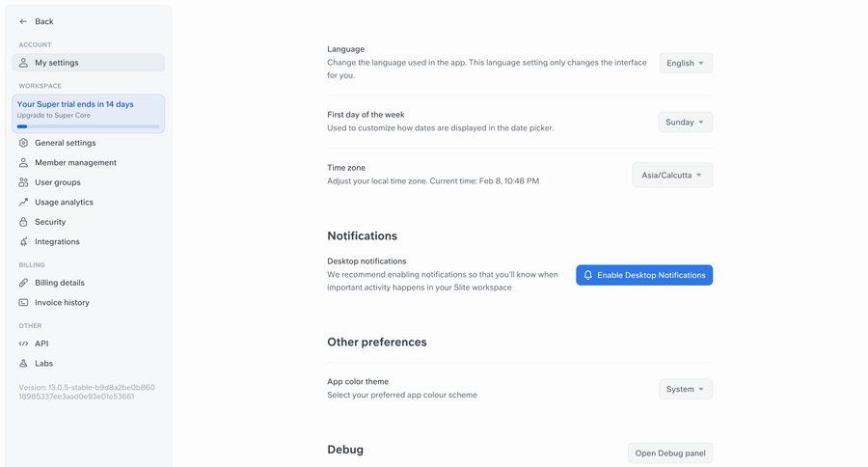The height and width of the screenshot is (467, 868).
Task: Click the Usage analytics trend icon
Action: (x=24, y=203)
